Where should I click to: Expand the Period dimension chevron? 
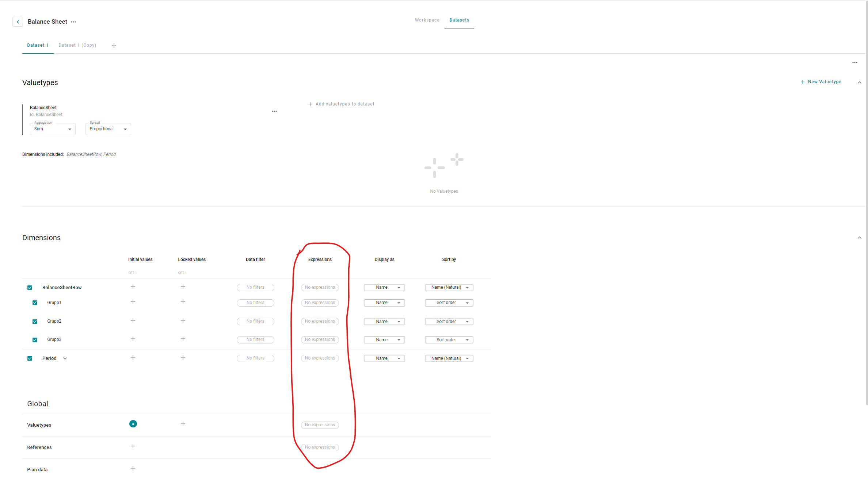[65, 358]
